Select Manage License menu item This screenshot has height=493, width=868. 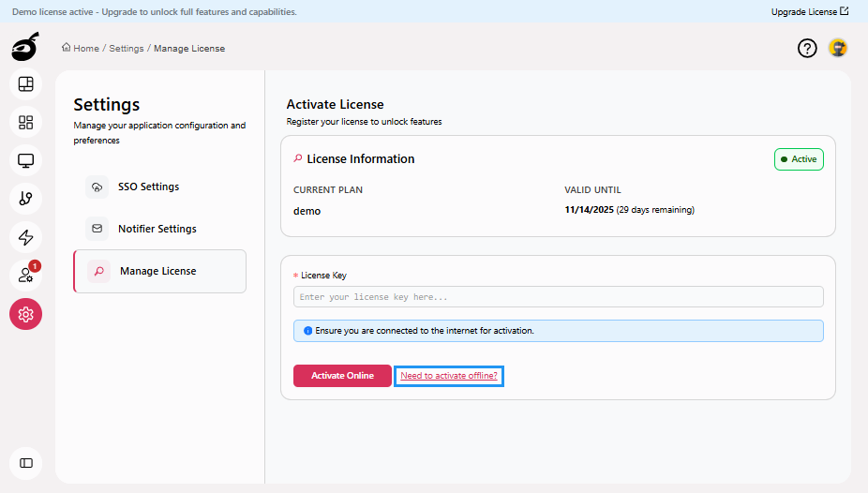click(160, 271)
